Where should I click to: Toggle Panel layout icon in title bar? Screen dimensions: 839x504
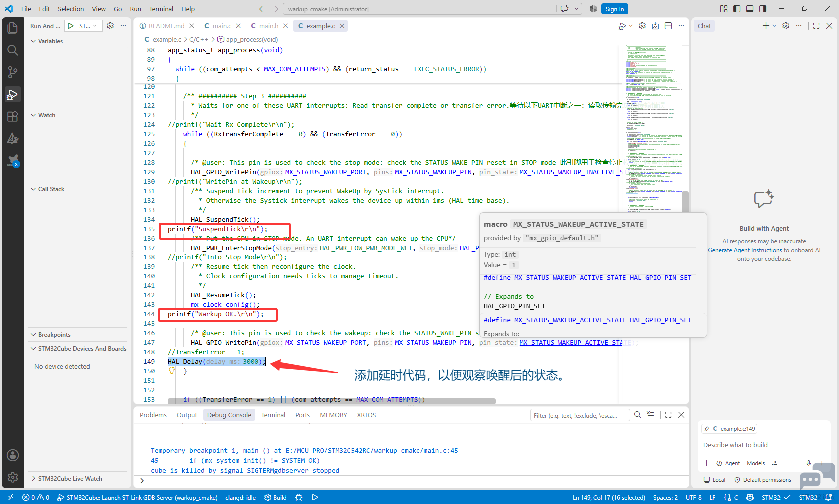point(750,9)
